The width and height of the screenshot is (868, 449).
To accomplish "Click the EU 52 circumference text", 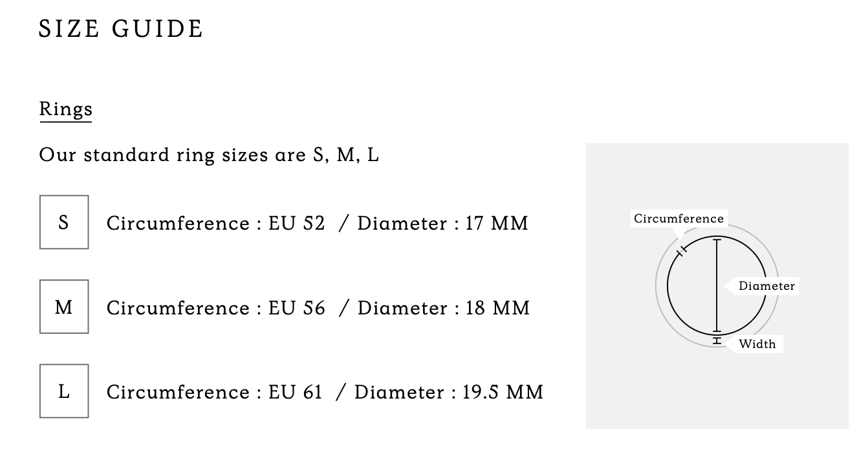I will [x=296, y=223].
